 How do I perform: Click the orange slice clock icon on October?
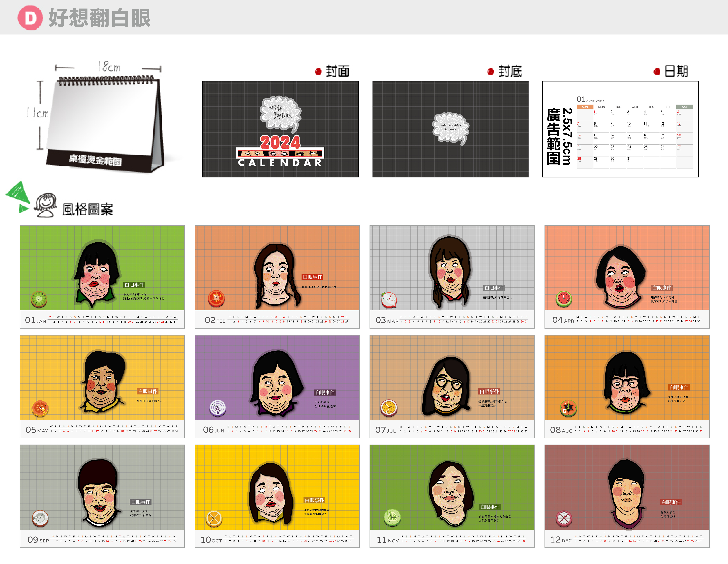tap(214, 519)
